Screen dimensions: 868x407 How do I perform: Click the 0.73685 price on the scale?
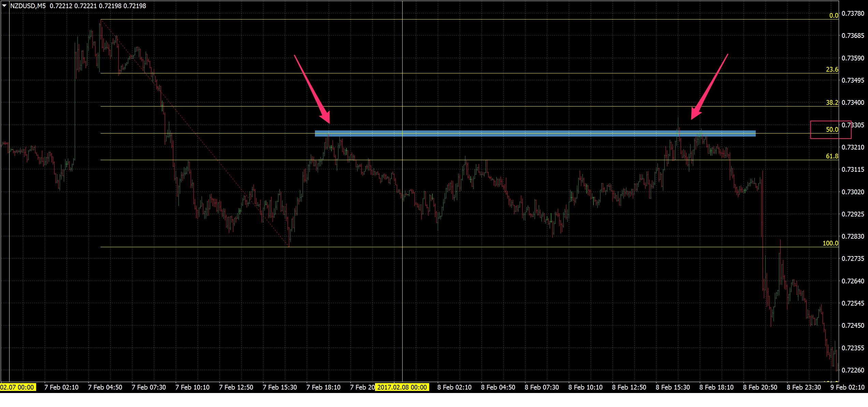coord(853,36)
